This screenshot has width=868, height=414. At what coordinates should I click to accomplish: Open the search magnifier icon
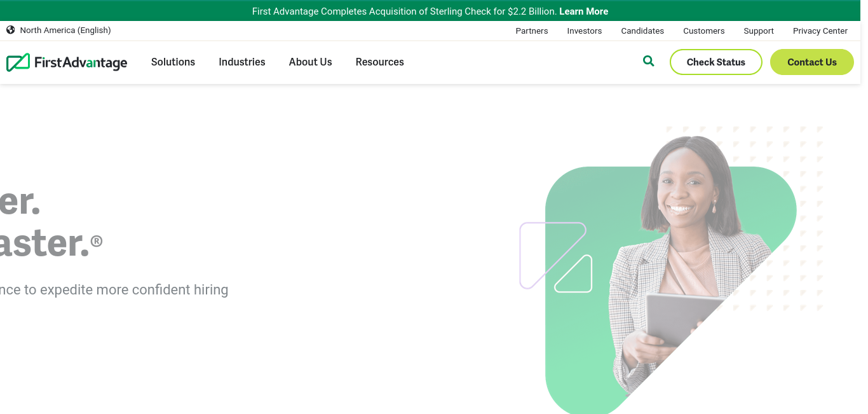tap(648, 61)
